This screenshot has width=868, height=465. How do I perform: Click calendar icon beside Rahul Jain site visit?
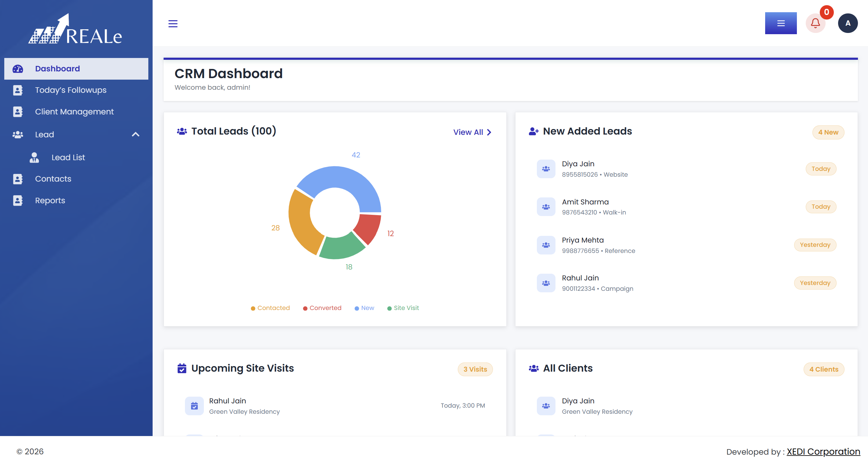[x=194, y=406]
